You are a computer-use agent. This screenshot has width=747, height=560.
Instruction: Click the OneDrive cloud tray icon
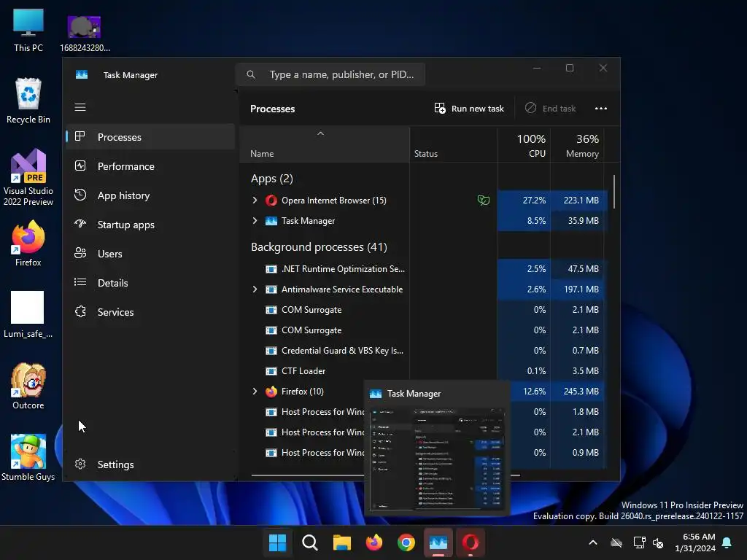616,542
